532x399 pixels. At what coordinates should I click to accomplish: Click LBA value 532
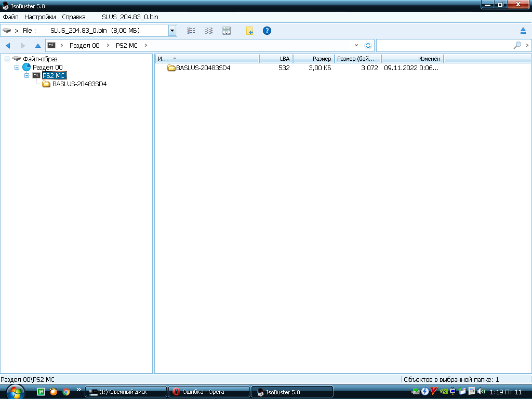(x=284, y=68)
